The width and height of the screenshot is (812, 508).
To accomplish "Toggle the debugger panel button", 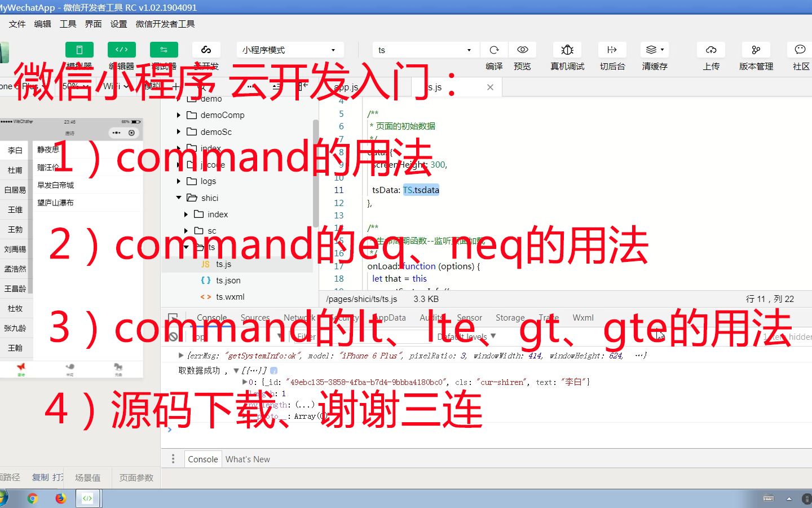I will click(x=164, y=50).
